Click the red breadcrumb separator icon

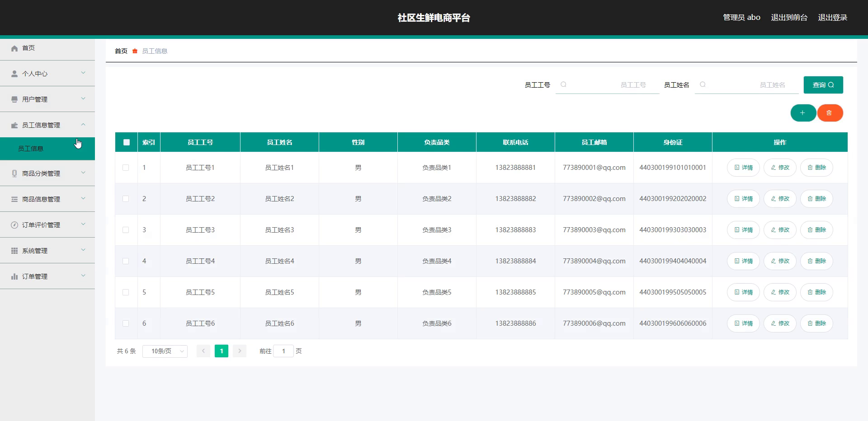coord(135,51)
